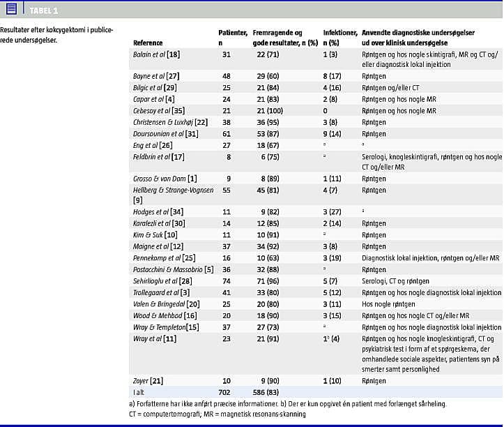
Task: Select 'Hos nogle røntgen' cell
Action: tap(388, 304)
